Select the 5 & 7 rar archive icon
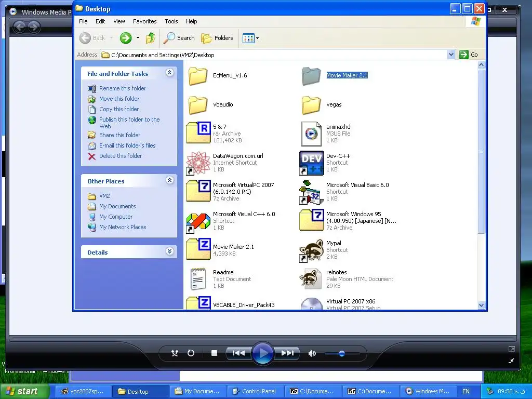The width and height of the screenshot is (532, 399). click(x=198, y=132)
